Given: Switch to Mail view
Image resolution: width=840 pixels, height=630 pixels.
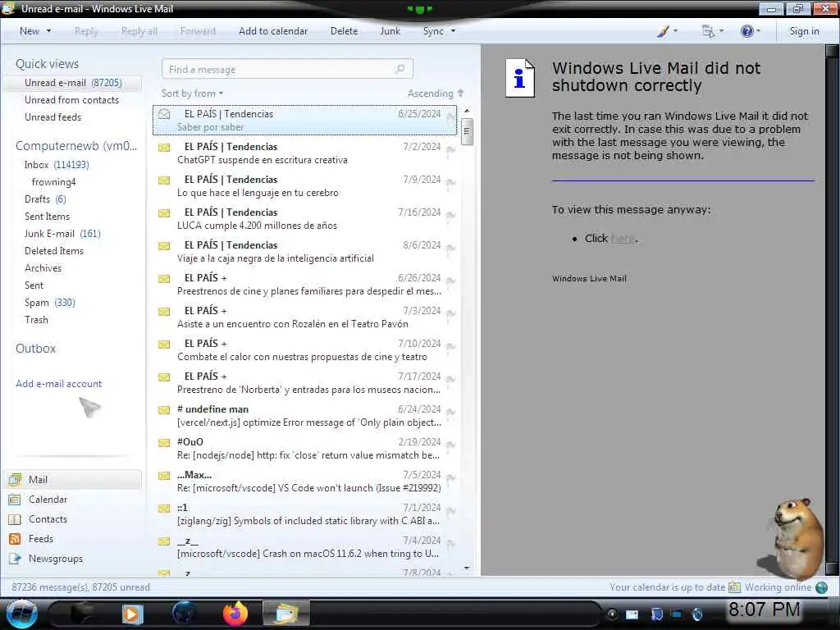Looking at the screenshot, I should point(73,479).
